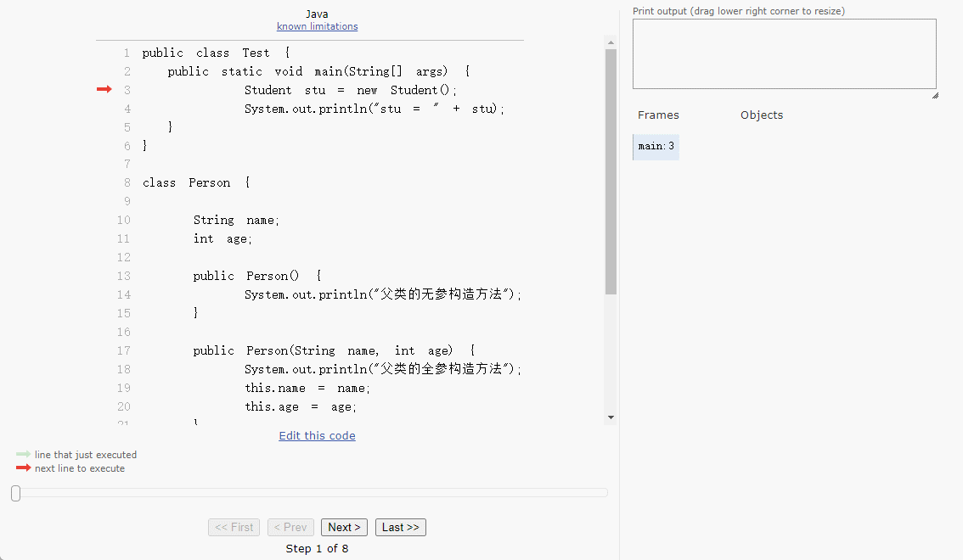The height and width of the screenshot is (560, 963).
Task: Click the red arrow in the legend
Action: (23, 468)
